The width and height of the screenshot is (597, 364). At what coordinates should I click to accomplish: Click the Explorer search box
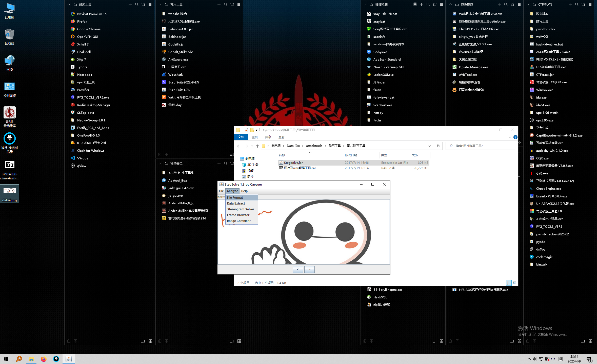click(480, 146)
